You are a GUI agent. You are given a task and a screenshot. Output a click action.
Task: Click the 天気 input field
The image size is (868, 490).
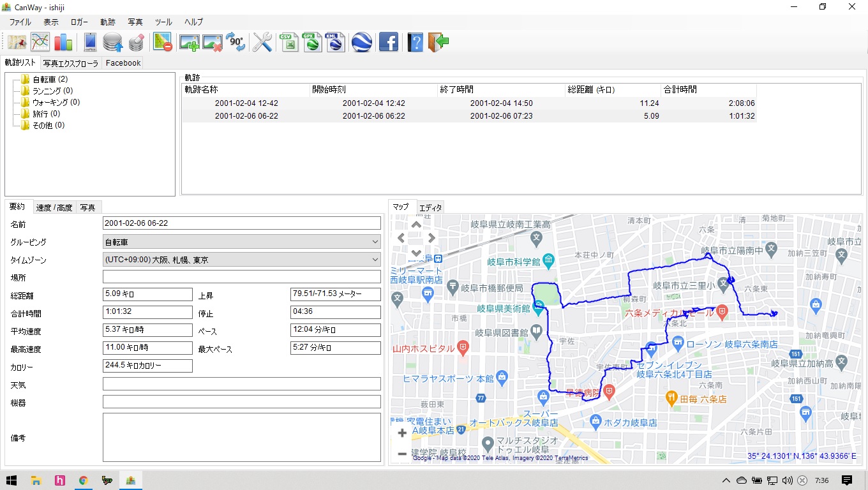tap(241, 384)
